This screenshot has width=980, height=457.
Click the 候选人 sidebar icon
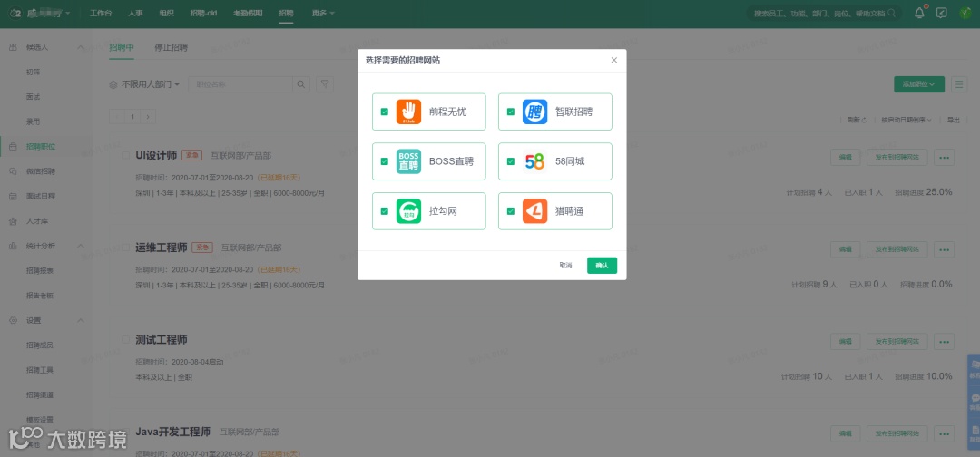(x=13, y=47)
